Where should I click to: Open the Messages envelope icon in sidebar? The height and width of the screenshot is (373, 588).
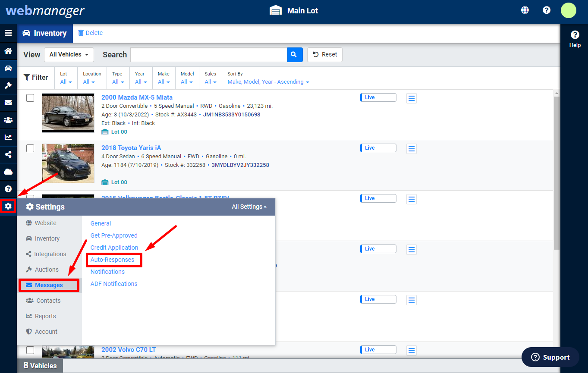tap(8, 103)
